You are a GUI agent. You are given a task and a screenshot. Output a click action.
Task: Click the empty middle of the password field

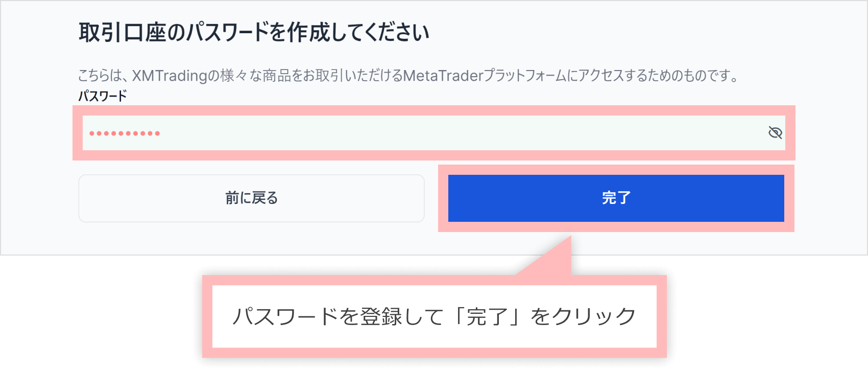pos(434,133)
